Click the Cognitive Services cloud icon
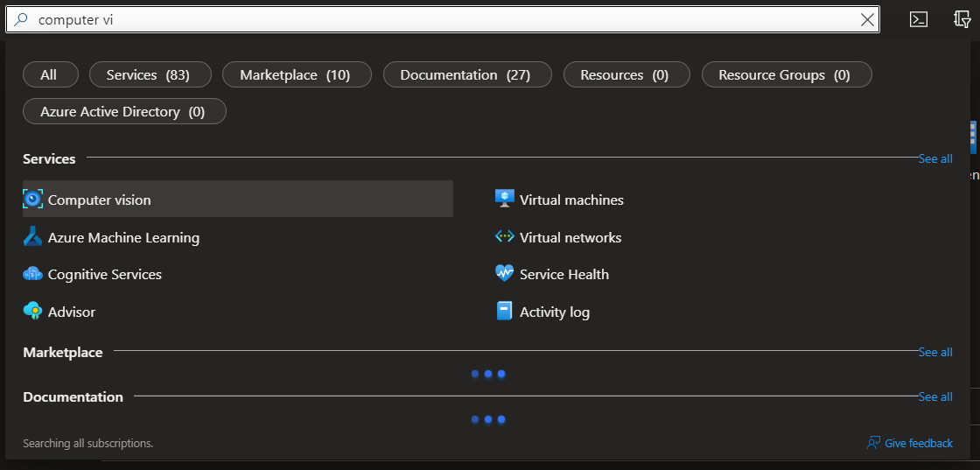The width and height of the screenshot is (980, 470). point(32,274)
